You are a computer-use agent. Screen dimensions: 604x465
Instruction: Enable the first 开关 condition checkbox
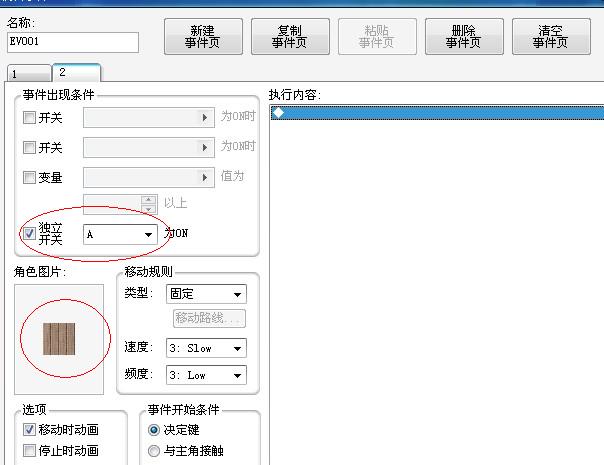point(29,118)
